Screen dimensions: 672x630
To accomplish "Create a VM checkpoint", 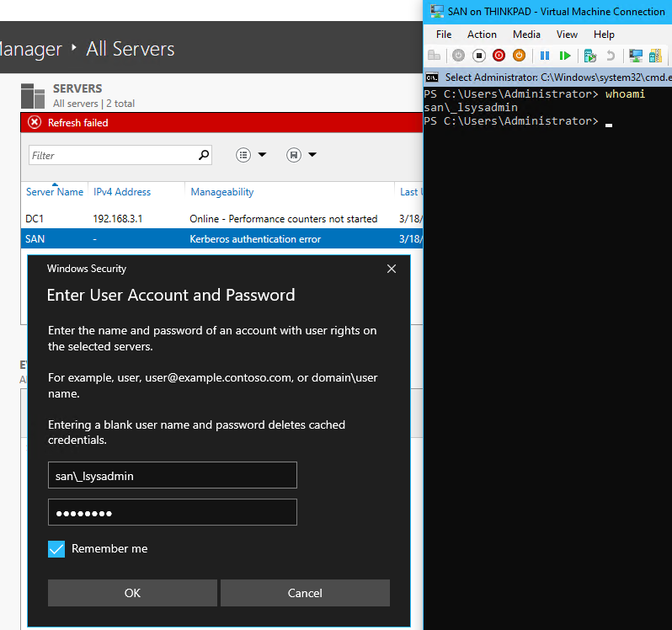I will [590, 56].
